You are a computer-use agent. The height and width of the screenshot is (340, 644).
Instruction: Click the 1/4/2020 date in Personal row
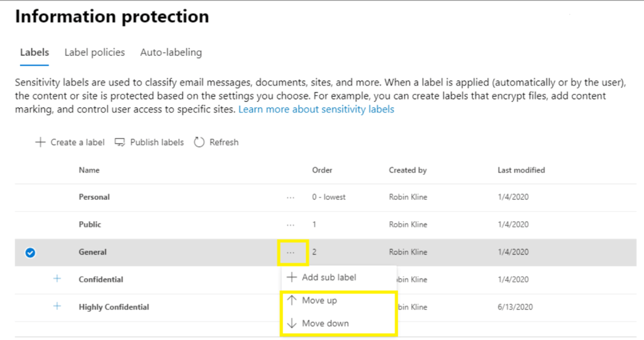pos(513,197)
